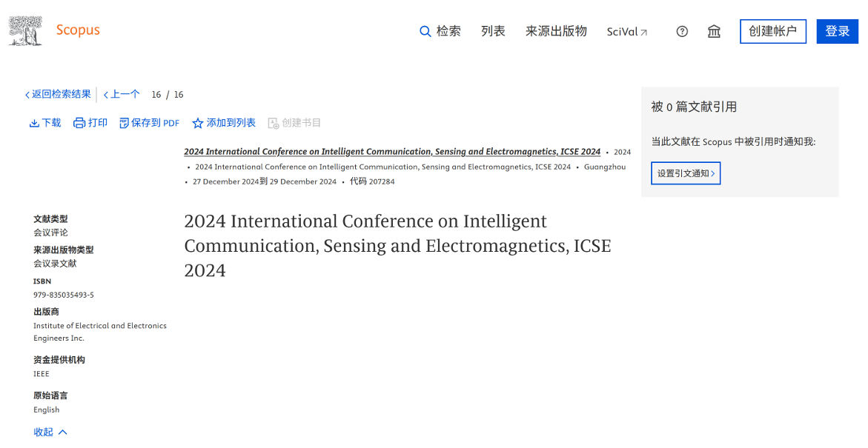Open the ICSE 2024 source title link
This screenshot has height=448, width=868.
[x=392, y=152]
